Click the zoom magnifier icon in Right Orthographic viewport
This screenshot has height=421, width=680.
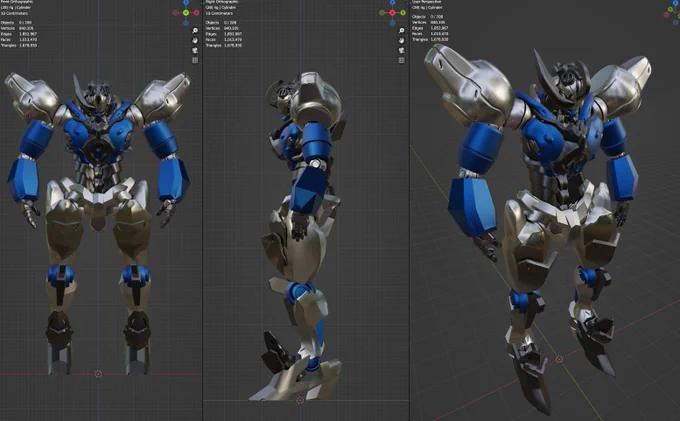tap(402, 31)
